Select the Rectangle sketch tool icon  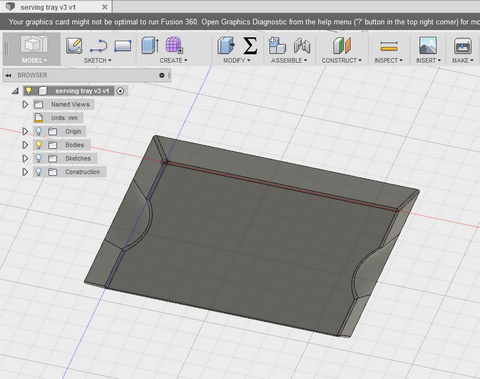(x=123, y=46)
